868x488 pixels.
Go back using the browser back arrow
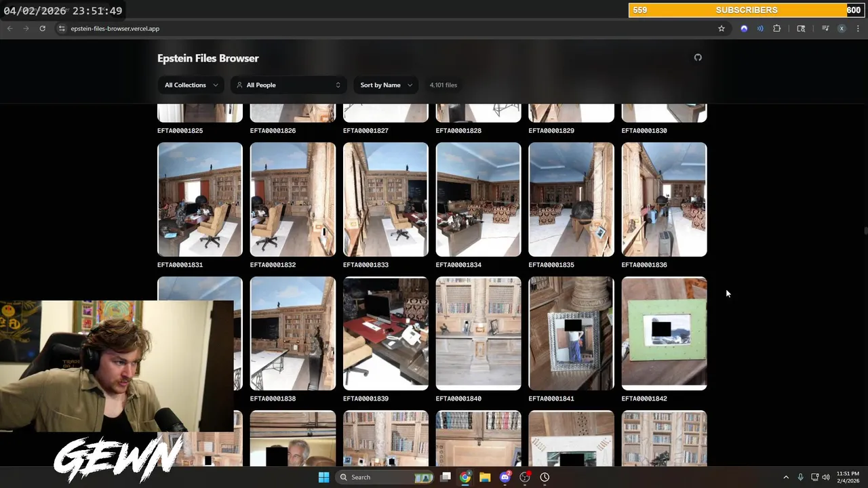tap(9, 28)
